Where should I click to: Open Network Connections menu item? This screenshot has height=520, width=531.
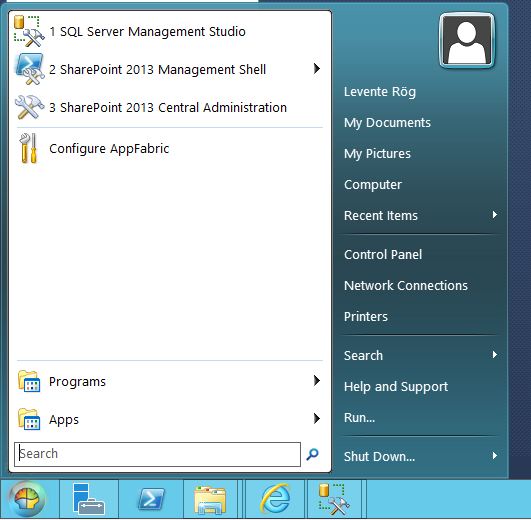point(406,286)
